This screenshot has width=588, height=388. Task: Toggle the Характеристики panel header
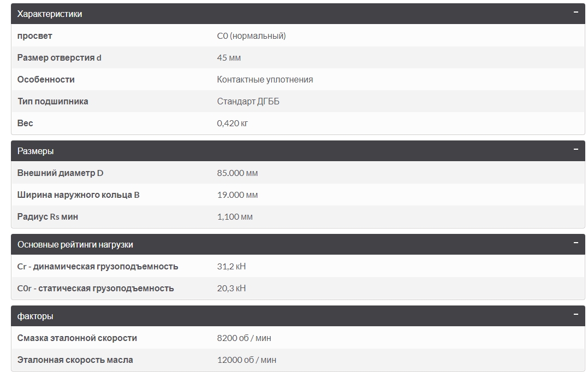point(298,14)
